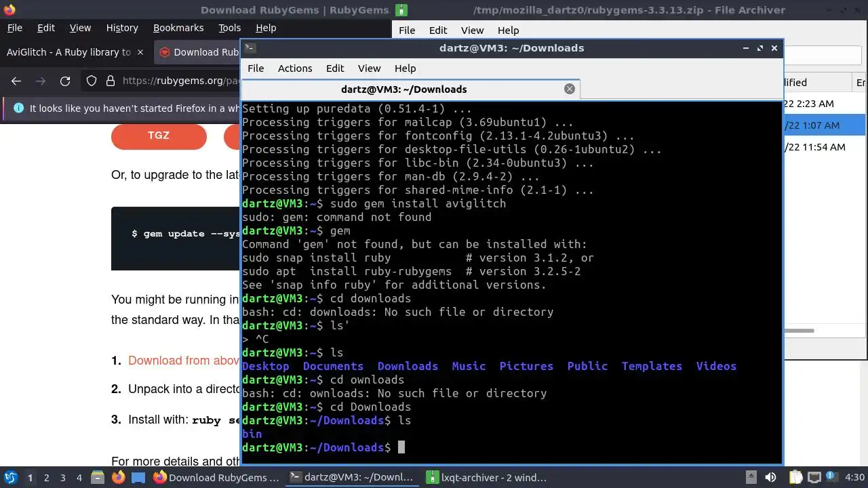868x488 pixels.
Task: Click 'Downloads' in the ls output
Action: [408, 366]
